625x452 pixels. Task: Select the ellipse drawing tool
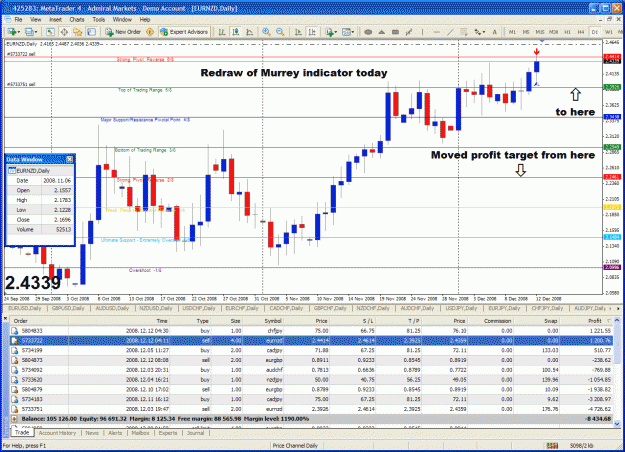(368, 32)
